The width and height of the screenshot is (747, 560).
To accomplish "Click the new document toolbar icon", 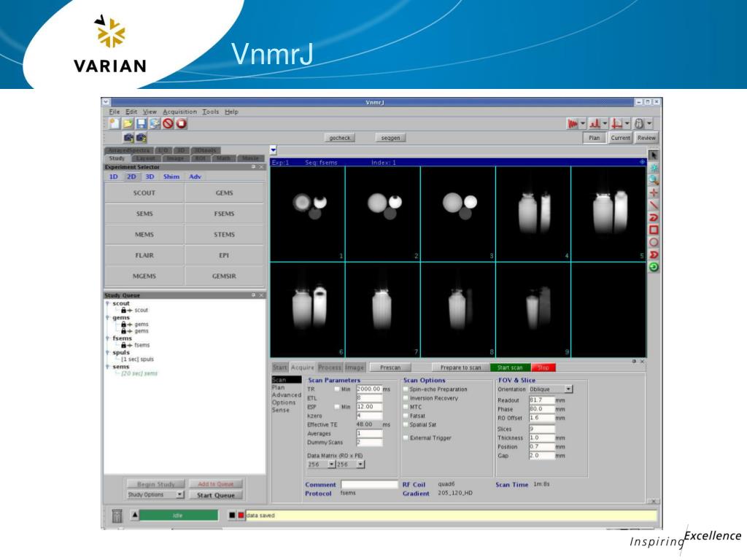I will (115, 124).
